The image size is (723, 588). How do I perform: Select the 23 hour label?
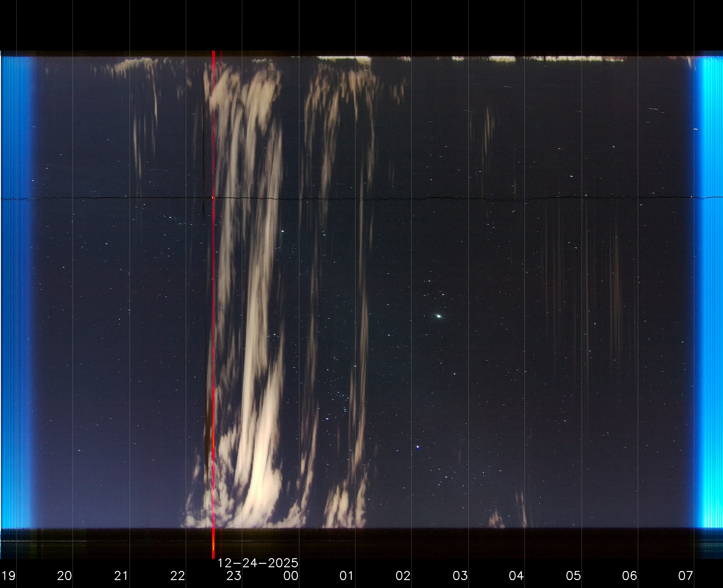pos(234,575)
